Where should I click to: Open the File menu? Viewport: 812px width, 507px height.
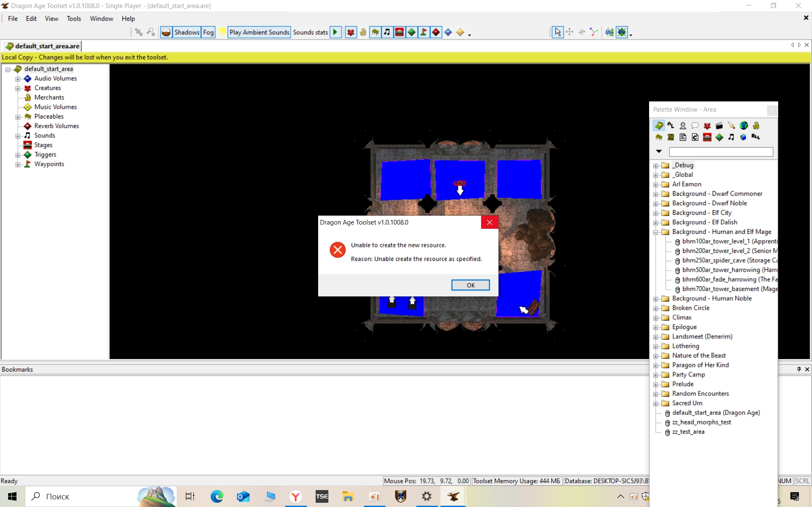[x=13, y=19]
